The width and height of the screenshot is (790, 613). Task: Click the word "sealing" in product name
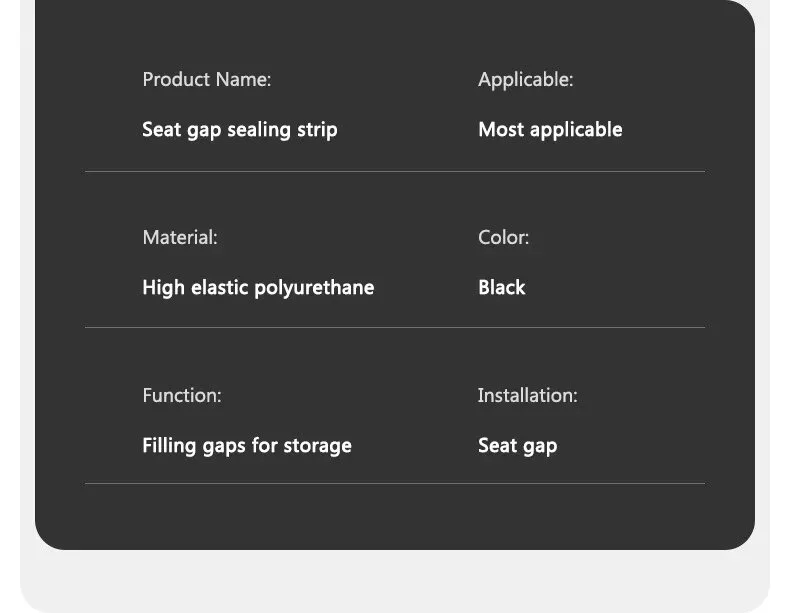(x=259, y=130)
